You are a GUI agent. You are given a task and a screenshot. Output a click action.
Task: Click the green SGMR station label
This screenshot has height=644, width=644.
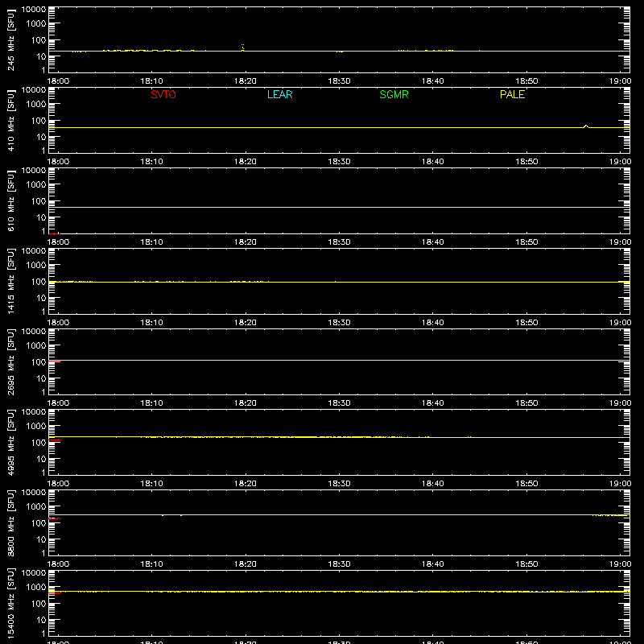tap(394, 94)
